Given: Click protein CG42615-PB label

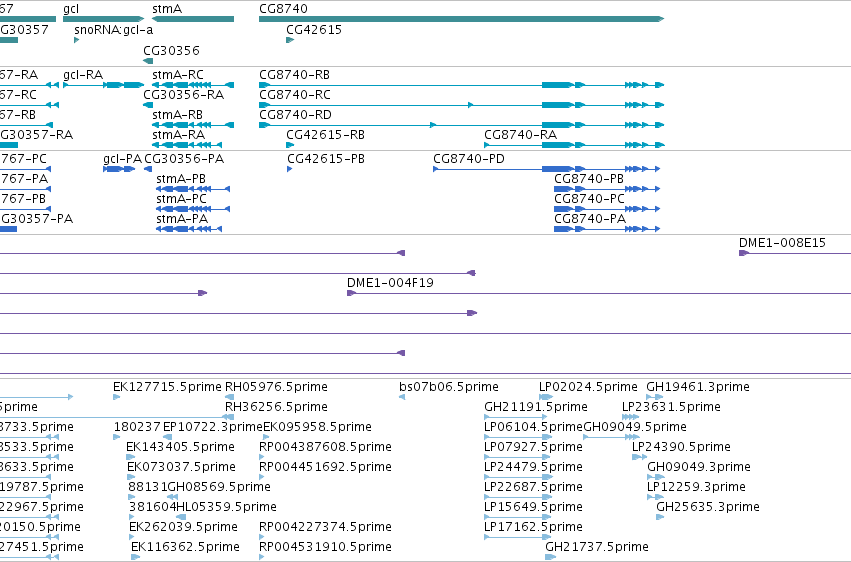Looking at the screenshot, I should (x=326, y=159).
